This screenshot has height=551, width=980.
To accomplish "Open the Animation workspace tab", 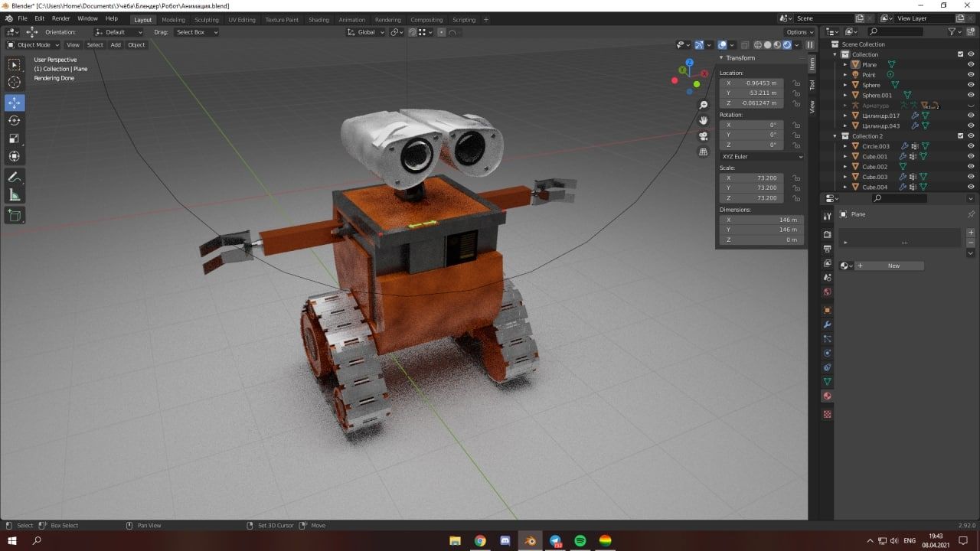I will click(352, 20).
